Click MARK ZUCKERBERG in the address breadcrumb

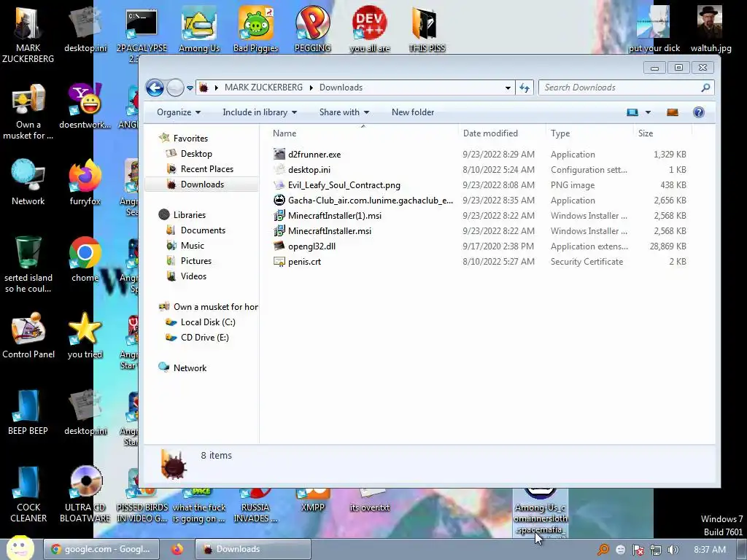(263, 87)
